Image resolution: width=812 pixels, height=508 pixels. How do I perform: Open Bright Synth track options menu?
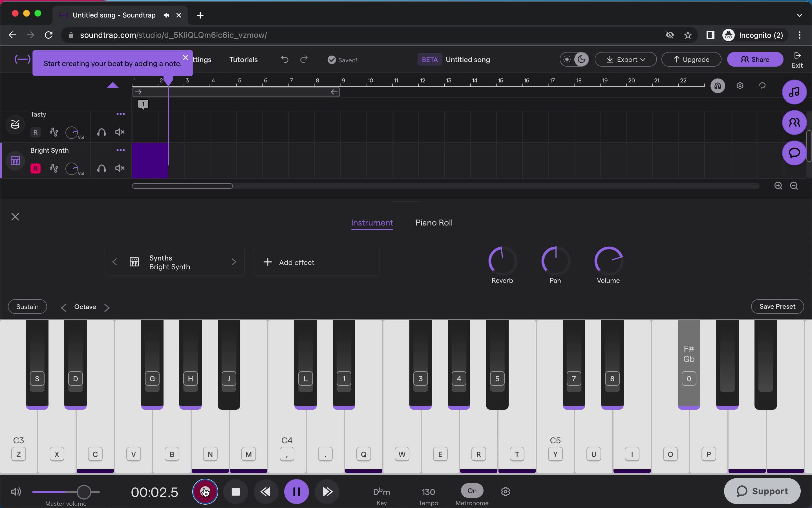(x=120, y=150)
